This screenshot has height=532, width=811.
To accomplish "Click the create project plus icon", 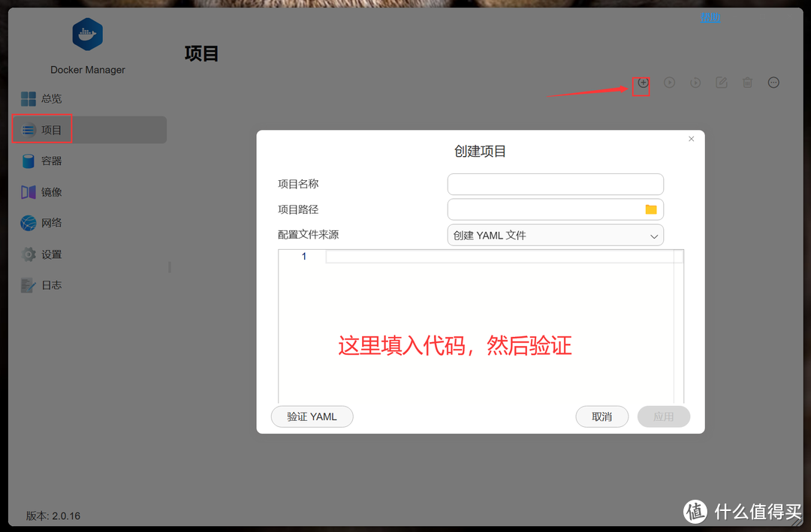I will (x=643, y=83).
